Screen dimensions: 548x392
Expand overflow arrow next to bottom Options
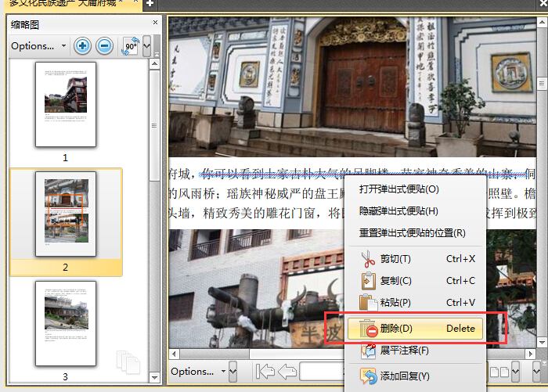(x=233, y=372)
